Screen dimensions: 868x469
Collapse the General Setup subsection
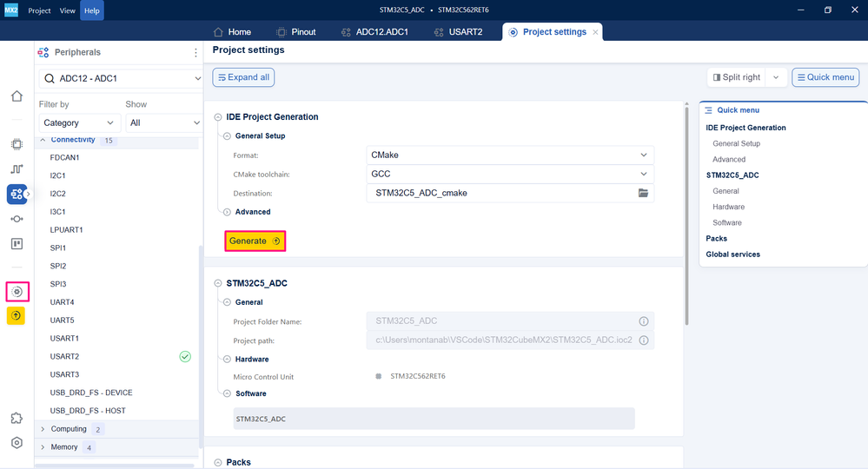[227, 136]
